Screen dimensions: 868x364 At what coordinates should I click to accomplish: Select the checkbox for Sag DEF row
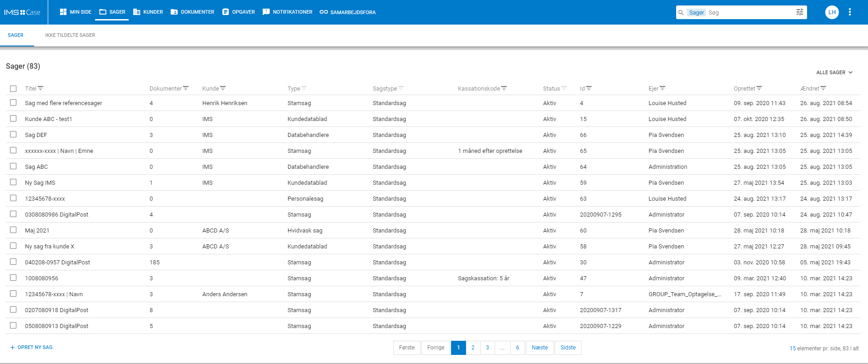click(x=13, y=135)
